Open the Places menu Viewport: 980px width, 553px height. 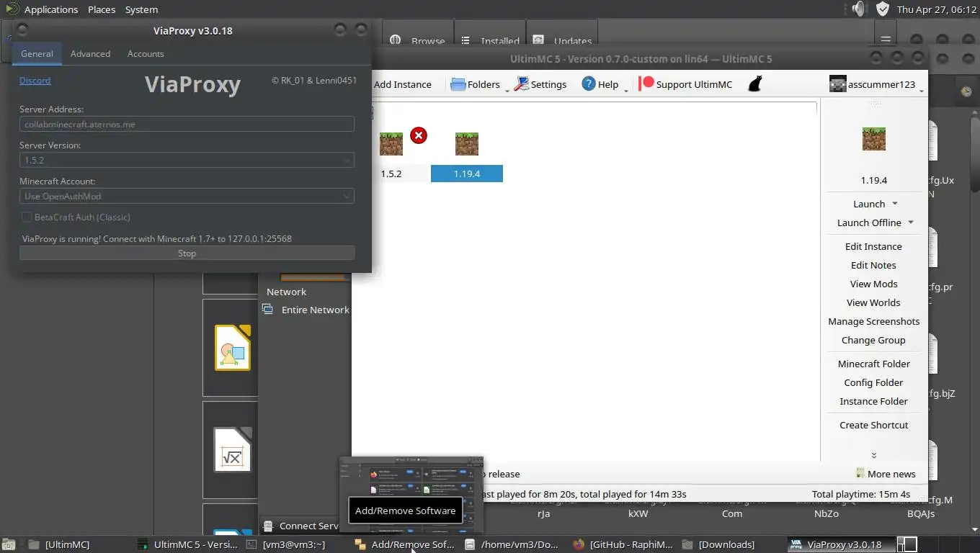click(x=102, y=9)
